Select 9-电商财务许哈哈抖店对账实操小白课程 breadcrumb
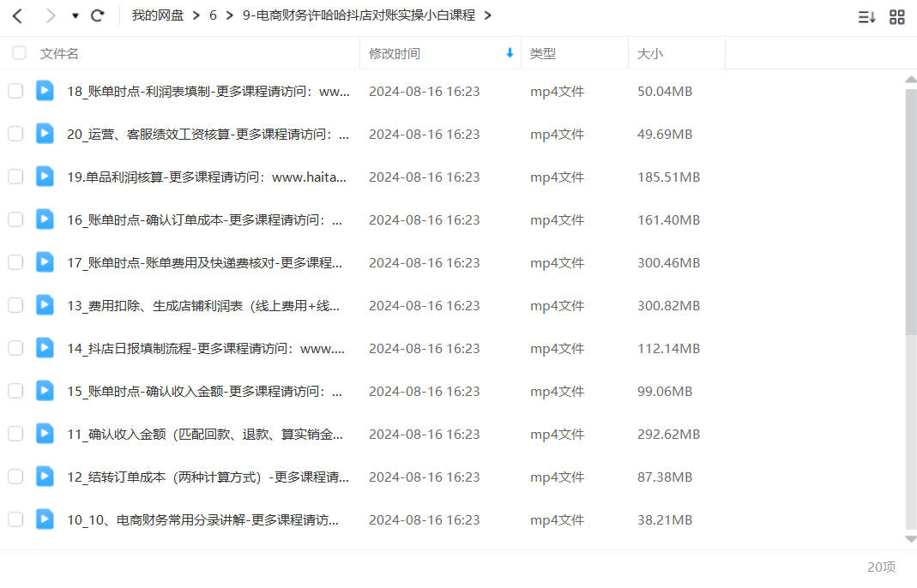This screenshot has height=588, width=917. (x=359, y=15)
